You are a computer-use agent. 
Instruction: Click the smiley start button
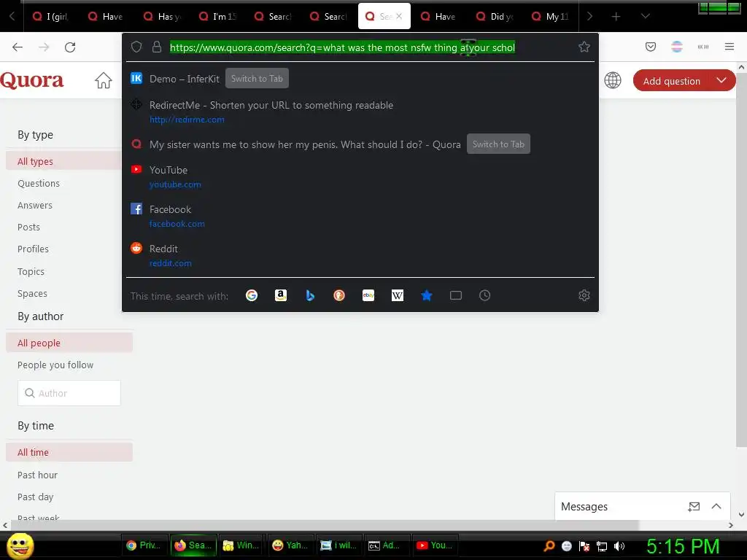click(20, 545)
